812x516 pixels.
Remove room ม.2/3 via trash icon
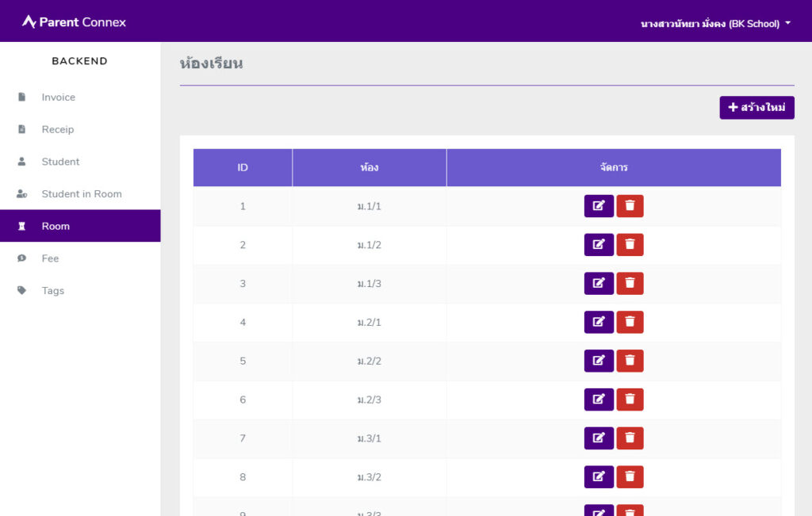[630, 399]
